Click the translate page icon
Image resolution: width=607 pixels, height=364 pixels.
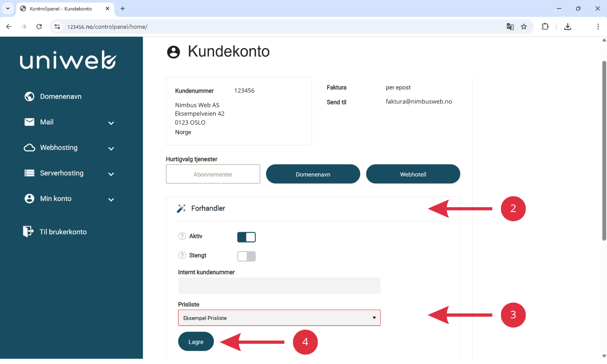510,27
